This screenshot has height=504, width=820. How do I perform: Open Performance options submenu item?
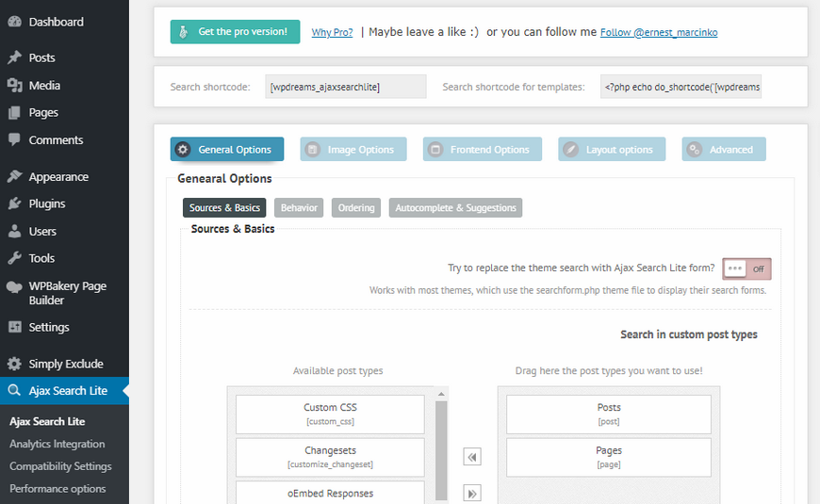57,489
